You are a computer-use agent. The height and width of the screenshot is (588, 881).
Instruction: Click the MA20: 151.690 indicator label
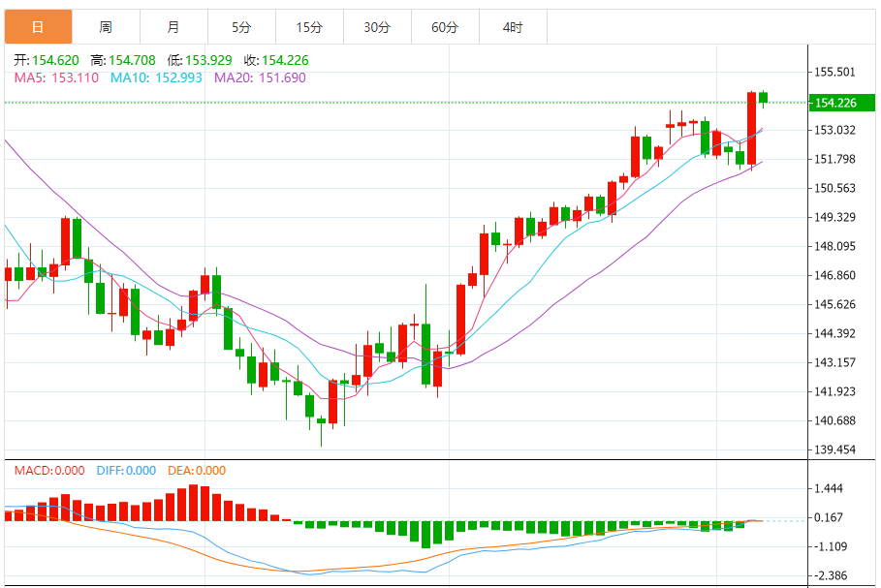tap(260, 77)
